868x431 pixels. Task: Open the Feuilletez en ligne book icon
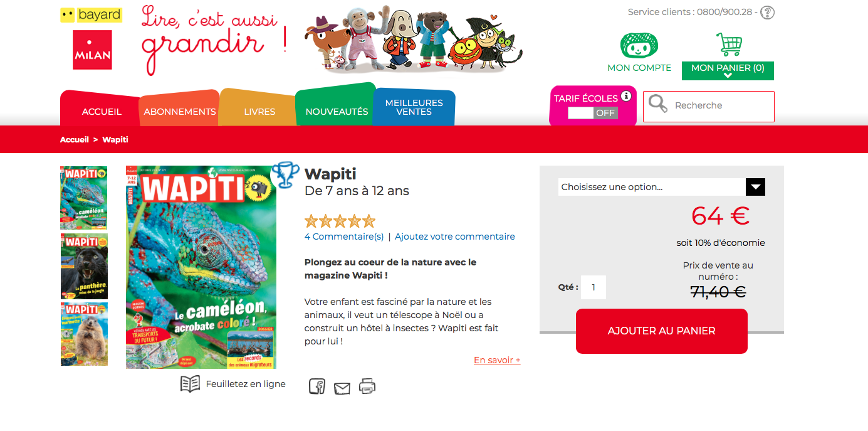tap(190, 384)
